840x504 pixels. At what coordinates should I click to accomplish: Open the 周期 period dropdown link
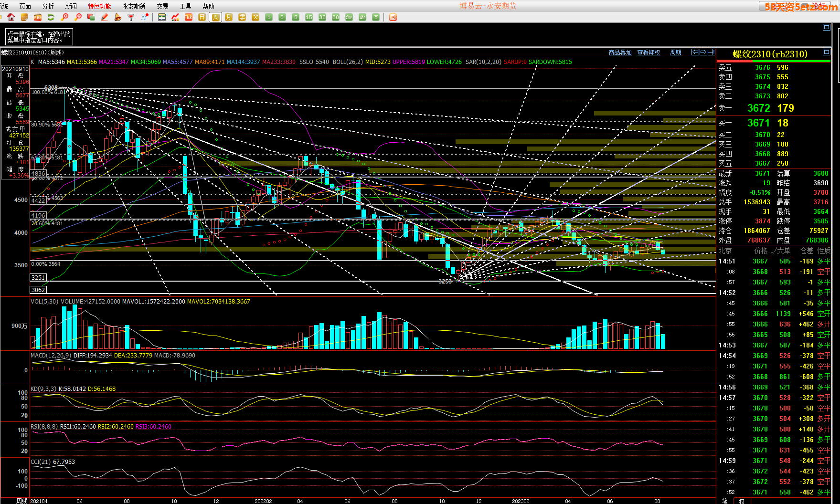pyautogui.click(x=676, y=52)
